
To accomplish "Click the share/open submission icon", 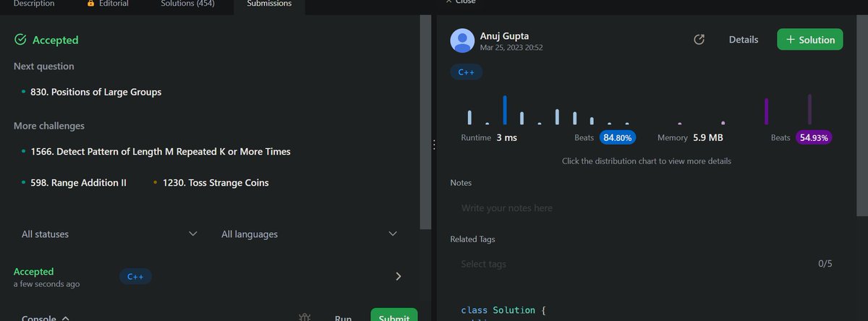I will coord(699,40).
